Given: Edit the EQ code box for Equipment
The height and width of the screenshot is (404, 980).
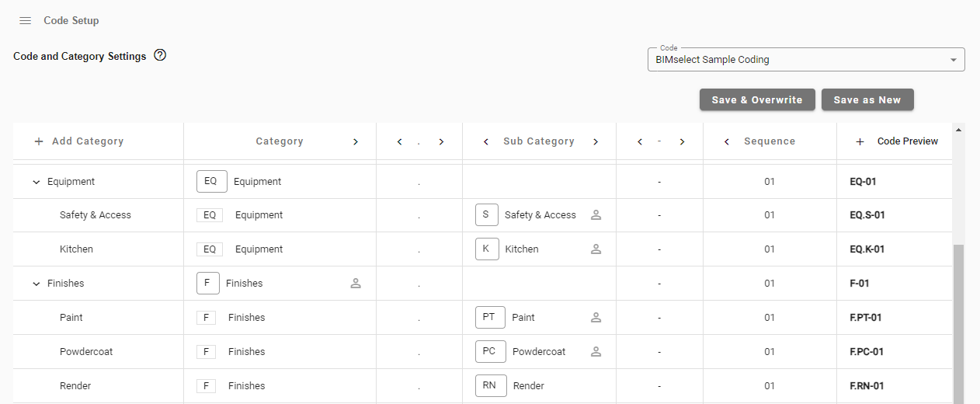Looking at the screenshot, I should [211, 182].
